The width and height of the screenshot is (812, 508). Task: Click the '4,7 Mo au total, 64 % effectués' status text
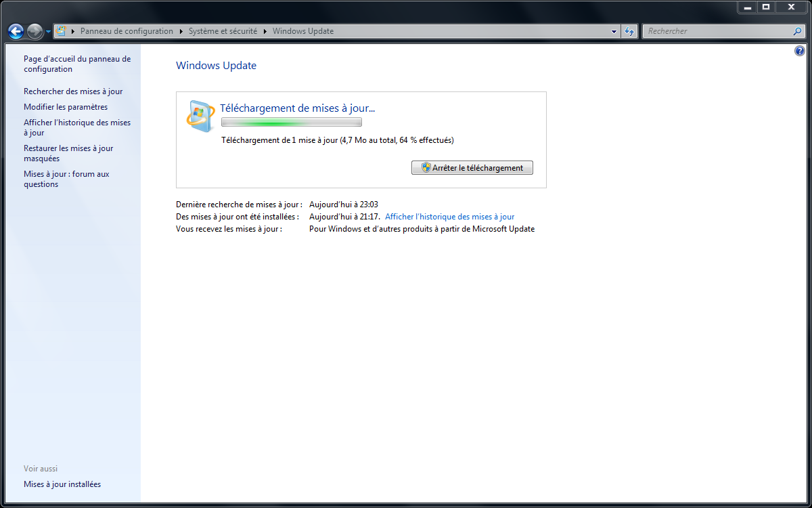coord(397,140)
